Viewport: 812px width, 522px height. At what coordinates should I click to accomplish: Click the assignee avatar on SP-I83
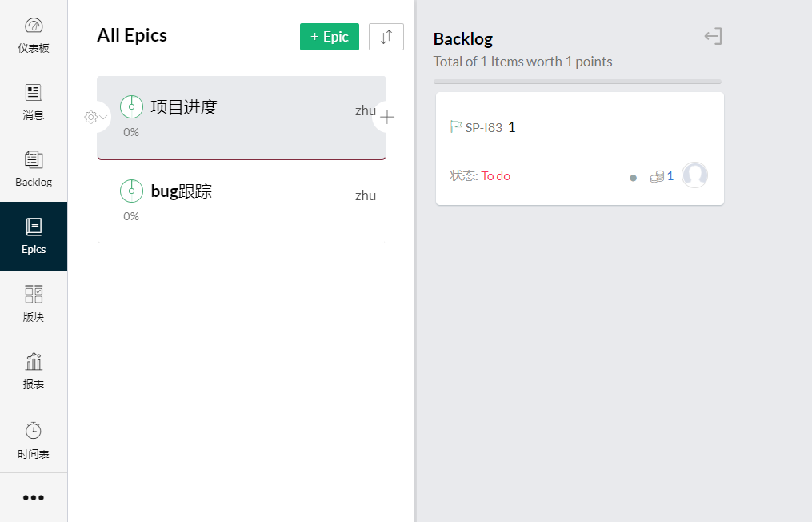694,175
